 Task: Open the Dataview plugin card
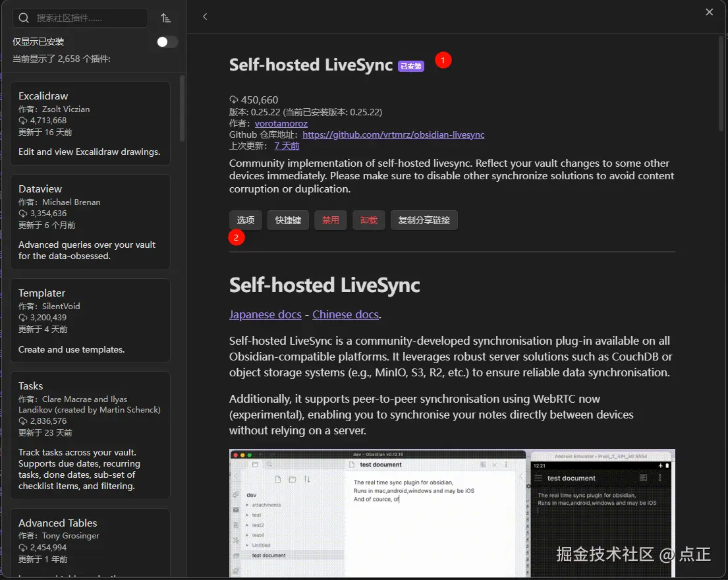90,222
